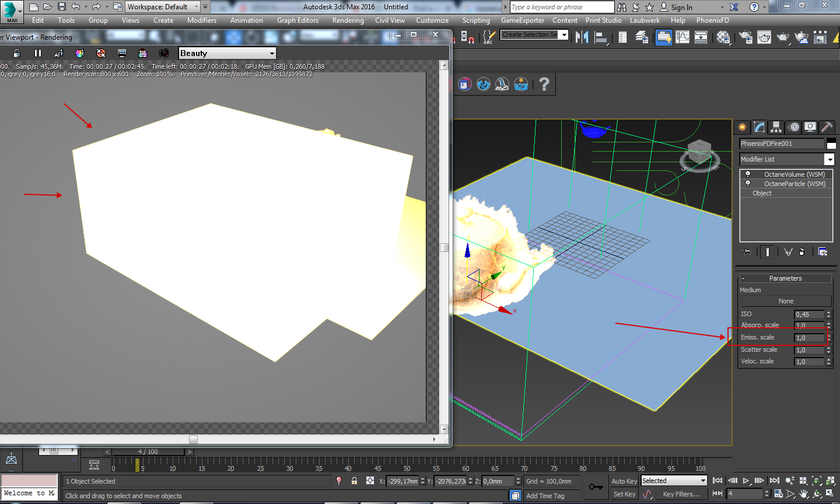
Task: Click the object name field PhoenixFDFire001
Action: point(782,143)
